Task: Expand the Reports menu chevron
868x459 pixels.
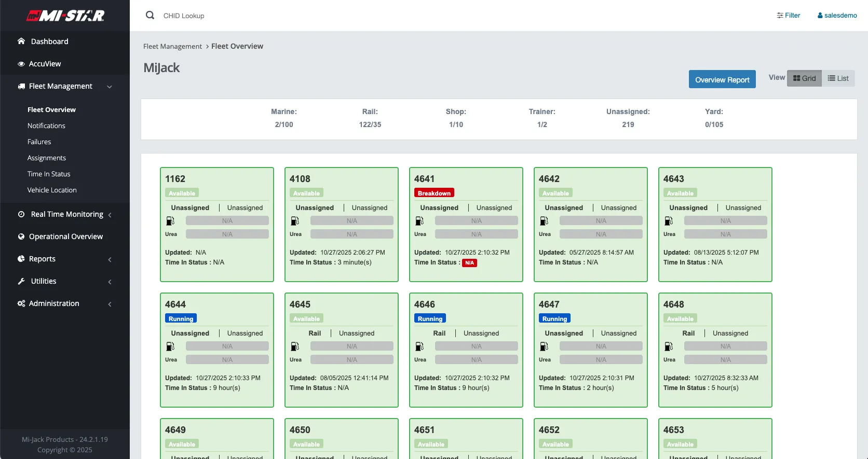Action: (110, 259)
